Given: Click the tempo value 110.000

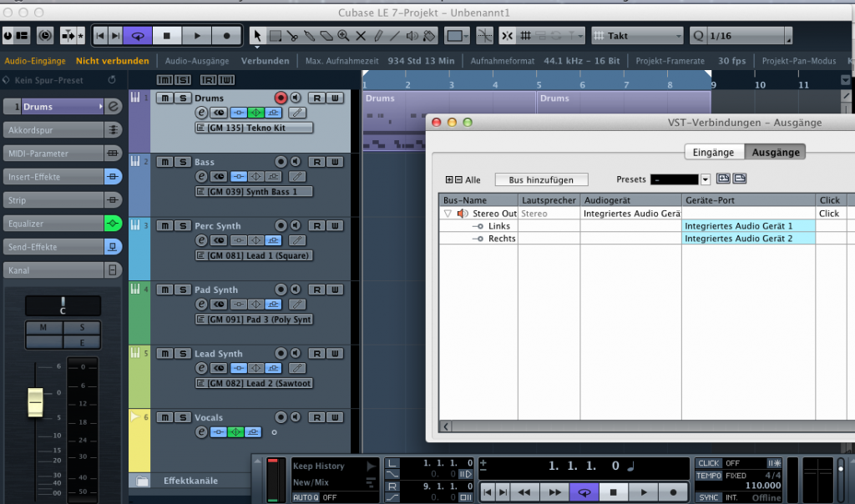Looking at the screenshot, I should pyautogui.click(x=763, y=486).
